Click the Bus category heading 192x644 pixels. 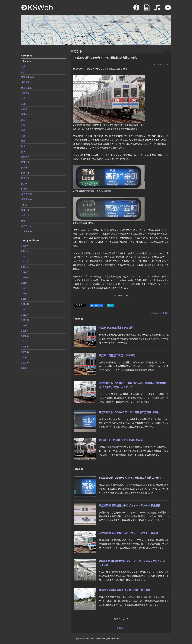coord(25,205)
